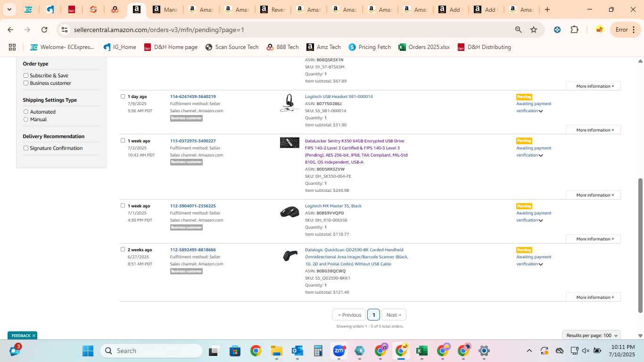
Task: Open the Mana... browser tab
Action: (165, 9)
